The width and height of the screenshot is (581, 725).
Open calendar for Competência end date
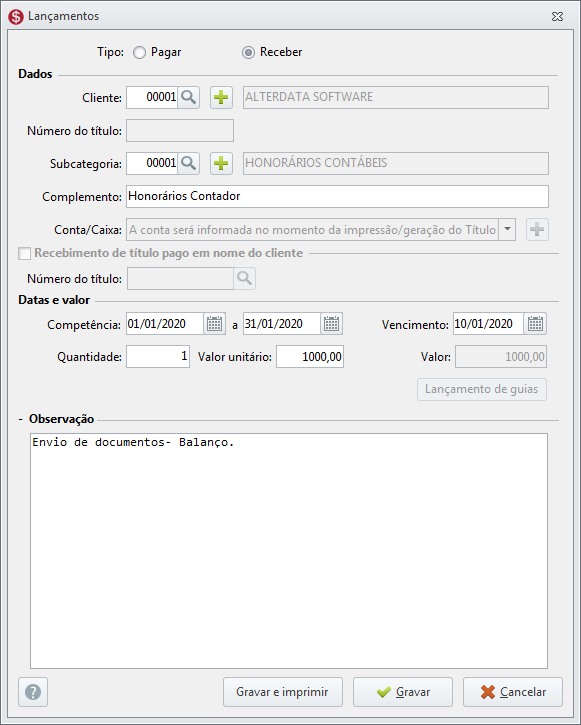point(331,324)
